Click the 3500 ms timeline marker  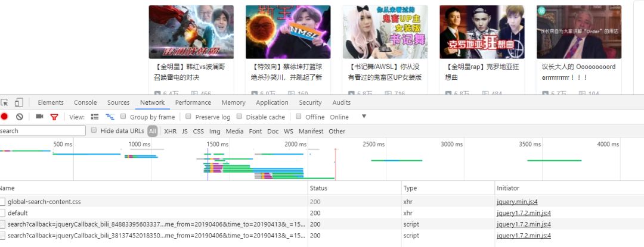coord(530,144)
